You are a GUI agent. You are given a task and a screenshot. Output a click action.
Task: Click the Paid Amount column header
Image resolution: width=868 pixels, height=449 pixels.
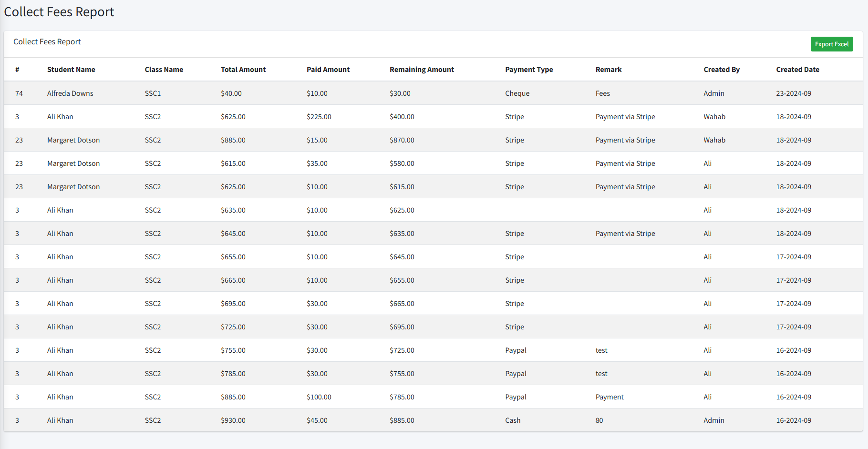(x=328, y=70)
